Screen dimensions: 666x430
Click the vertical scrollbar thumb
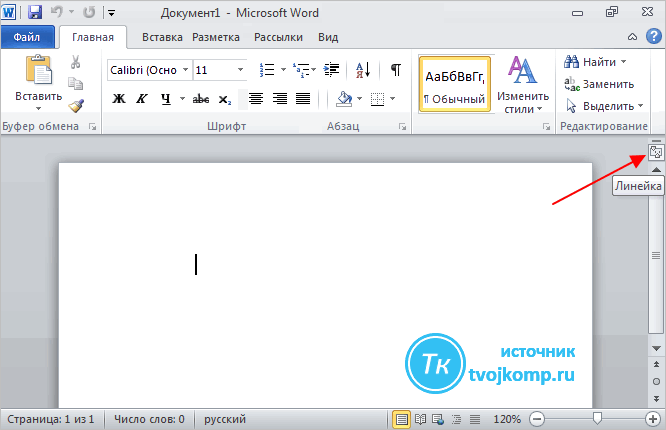(656, 255)
